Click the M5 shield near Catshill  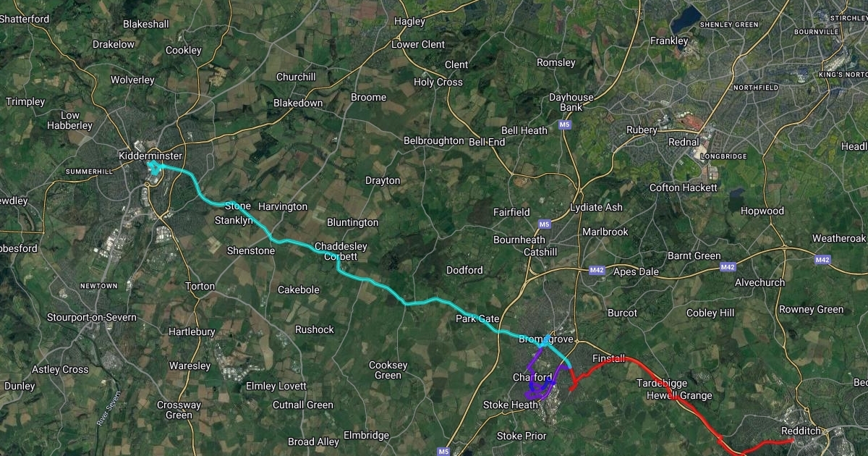545,225
